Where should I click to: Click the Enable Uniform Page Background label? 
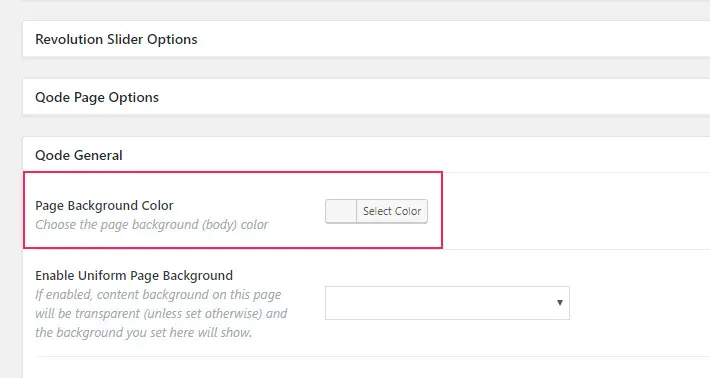click(134, 276)
